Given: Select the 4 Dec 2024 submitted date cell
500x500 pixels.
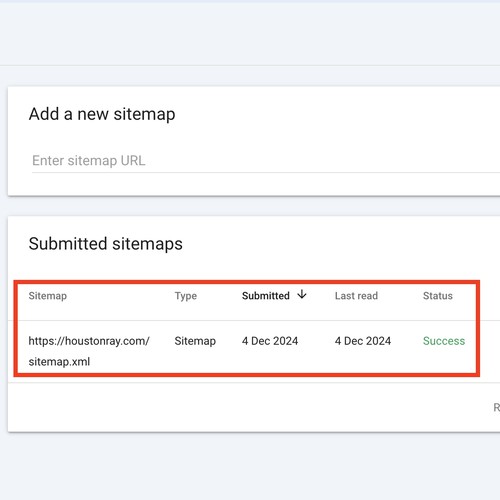Looking at the screenshot, I should (x=270, y=341).
